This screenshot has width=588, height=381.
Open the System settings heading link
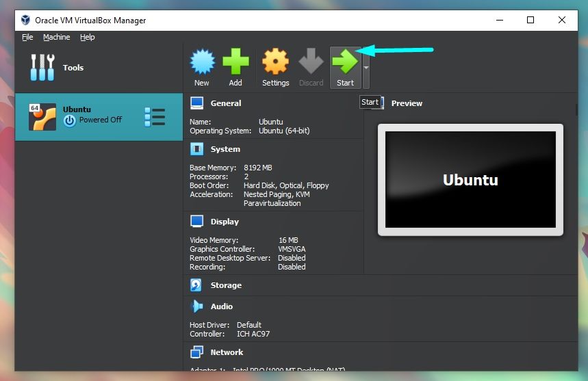point(225,149)
